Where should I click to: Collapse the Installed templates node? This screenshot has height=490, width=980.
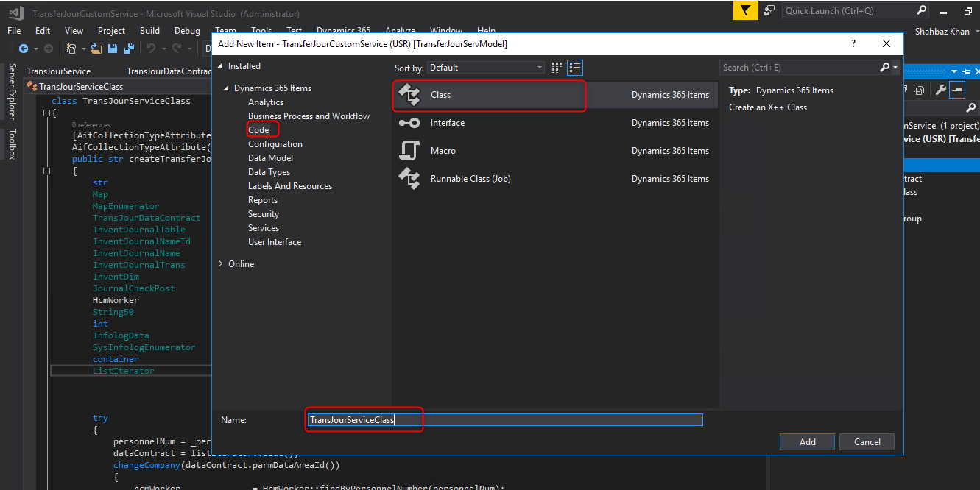pyautogui.click(x=220, y=66)
